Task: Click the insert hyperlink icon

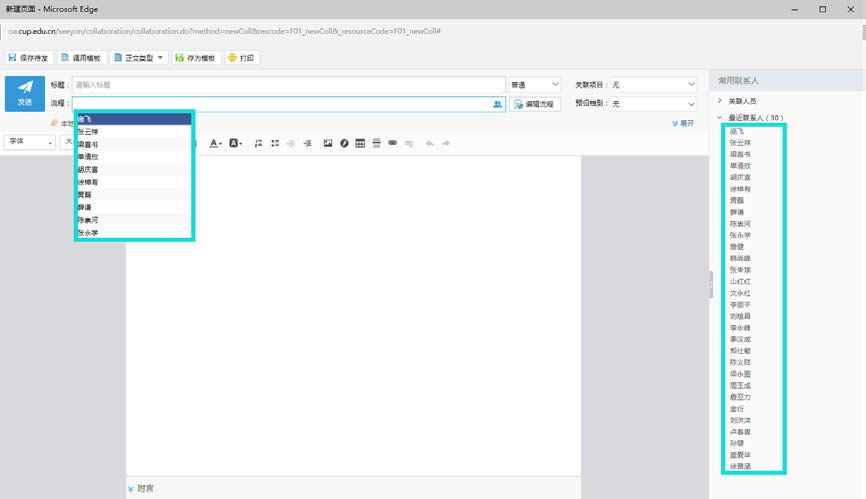Action: pos(392,143)
